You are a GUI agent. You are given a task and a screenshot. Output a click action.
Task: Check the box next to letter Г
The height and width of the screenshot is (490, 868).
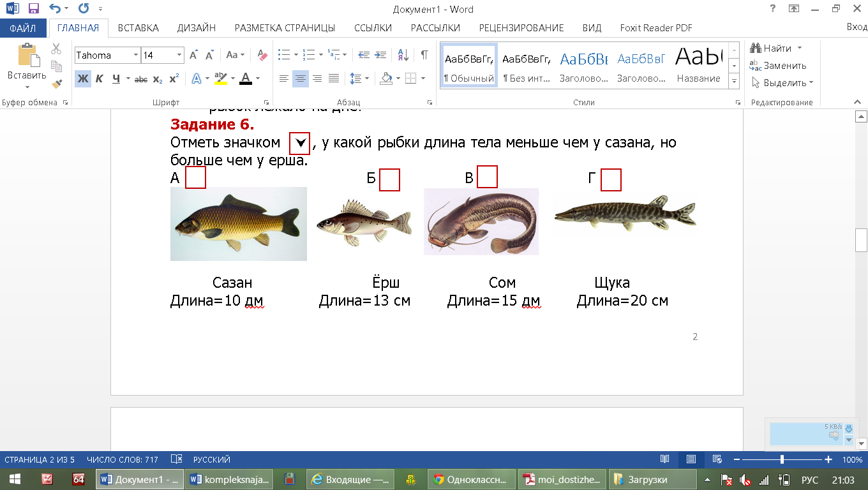point(611,180)
